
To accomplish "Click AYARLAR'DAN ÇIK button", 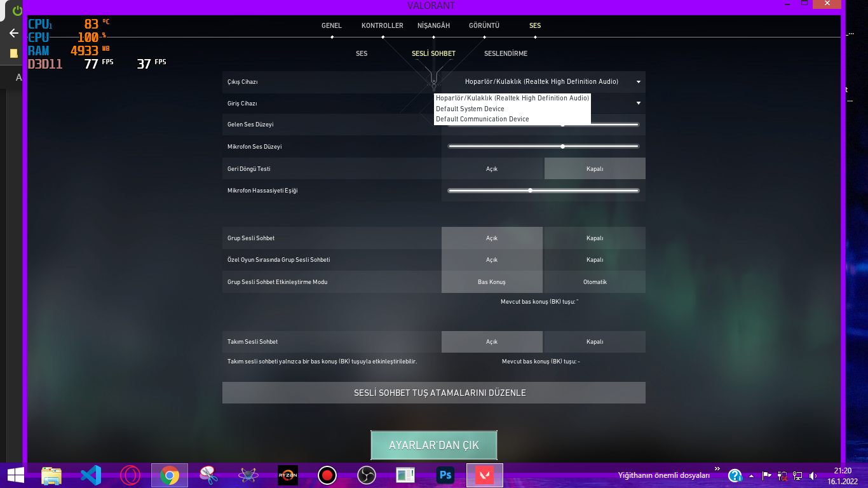I will (434, 445).
